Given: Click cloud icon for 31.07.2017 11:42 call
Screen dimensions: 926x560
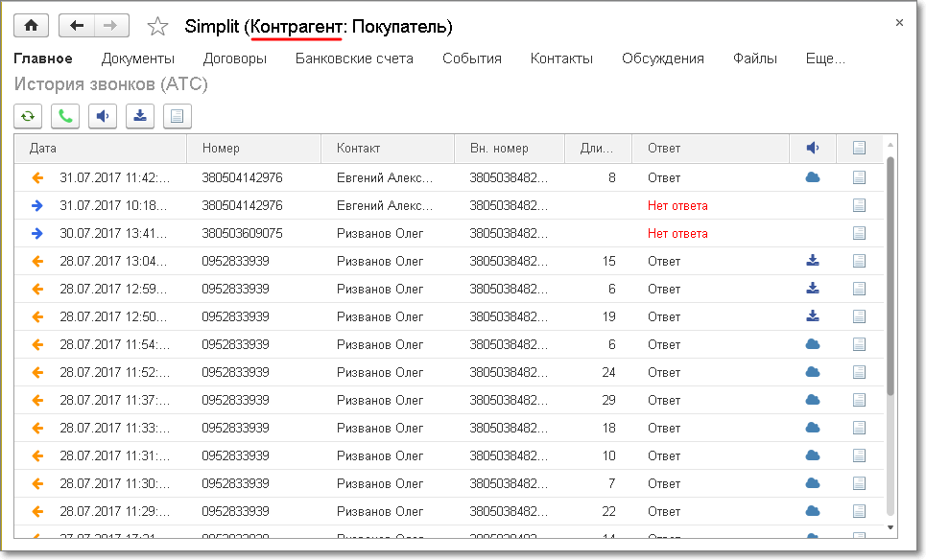Looking at the screenshot, I should pos(812,177).
